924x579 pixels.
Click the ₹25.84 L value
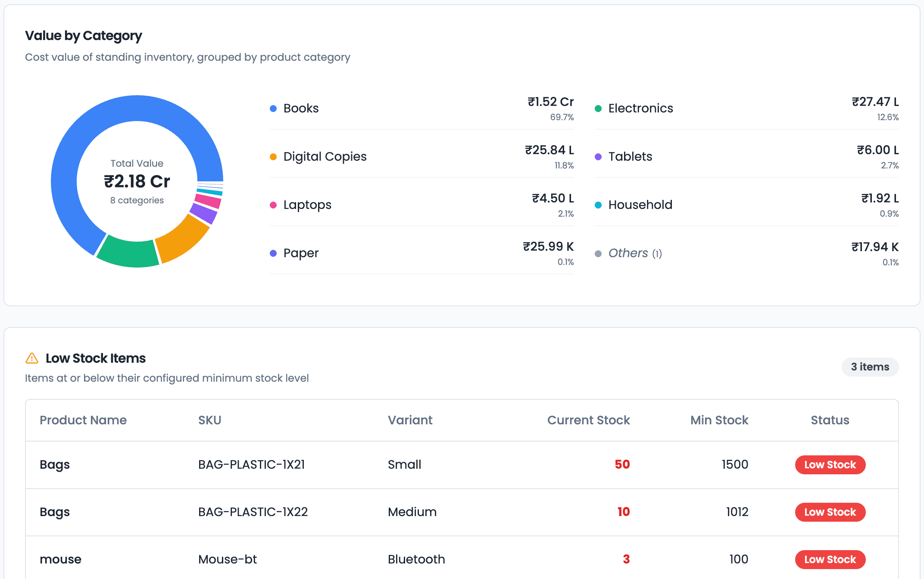coord(549,150)
